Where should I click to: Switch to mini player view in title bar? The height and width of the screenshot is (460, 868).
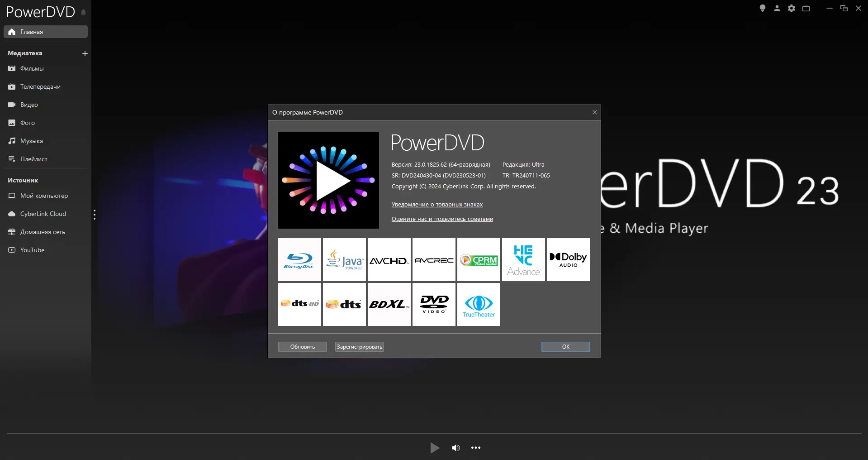[x=844, y=8]
